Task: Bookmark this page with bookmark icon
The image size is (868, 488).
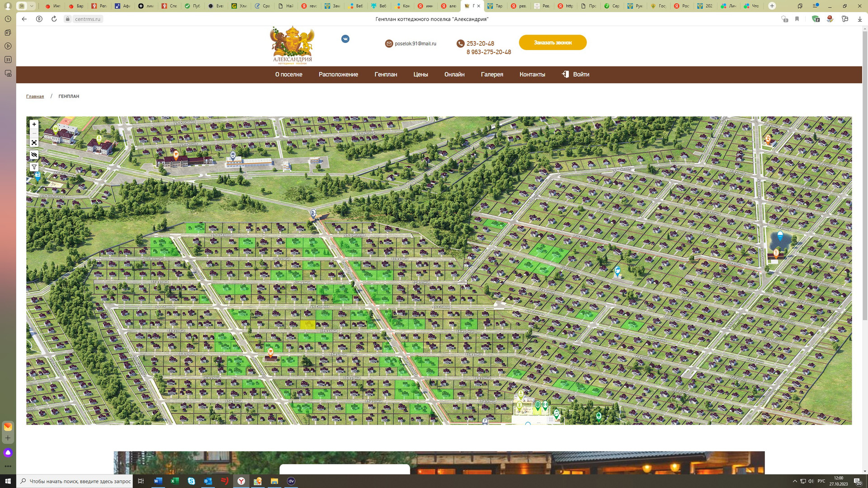Action: (797, 19)
